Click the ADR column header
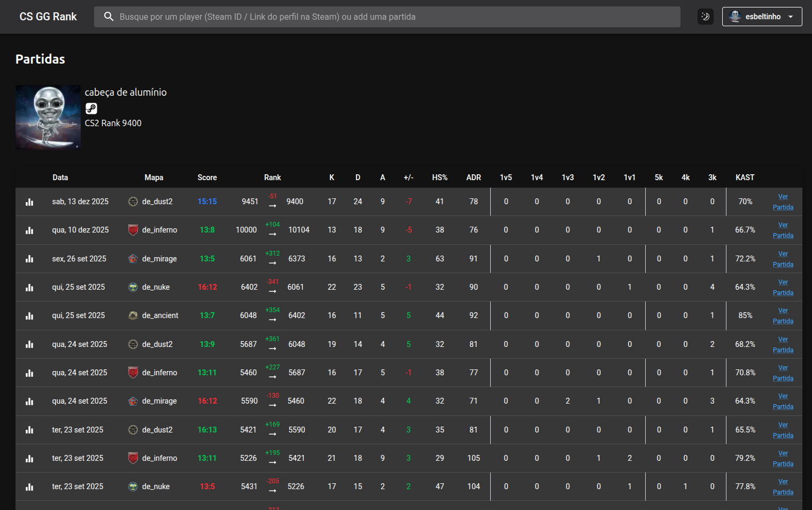 (x=473, y=177)
